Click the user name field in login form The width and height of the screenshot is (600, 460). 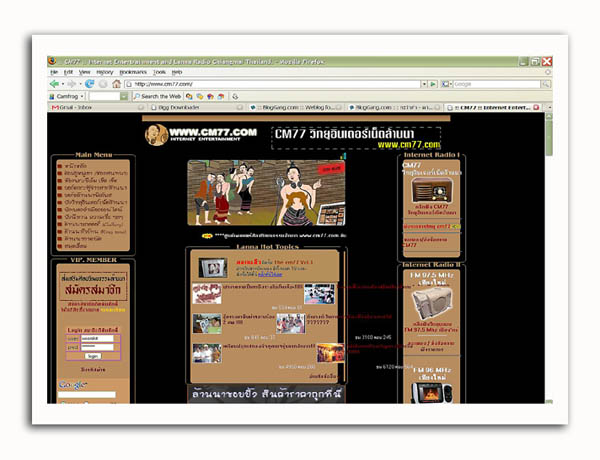pyautogui.click(x=97, y=338)
